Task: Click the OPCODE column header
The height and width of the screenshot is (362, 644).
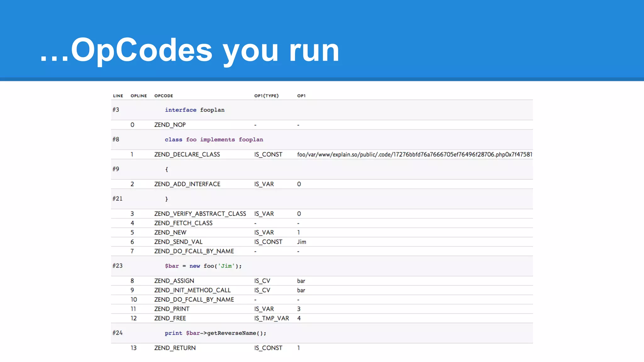Action: [164, 96]
